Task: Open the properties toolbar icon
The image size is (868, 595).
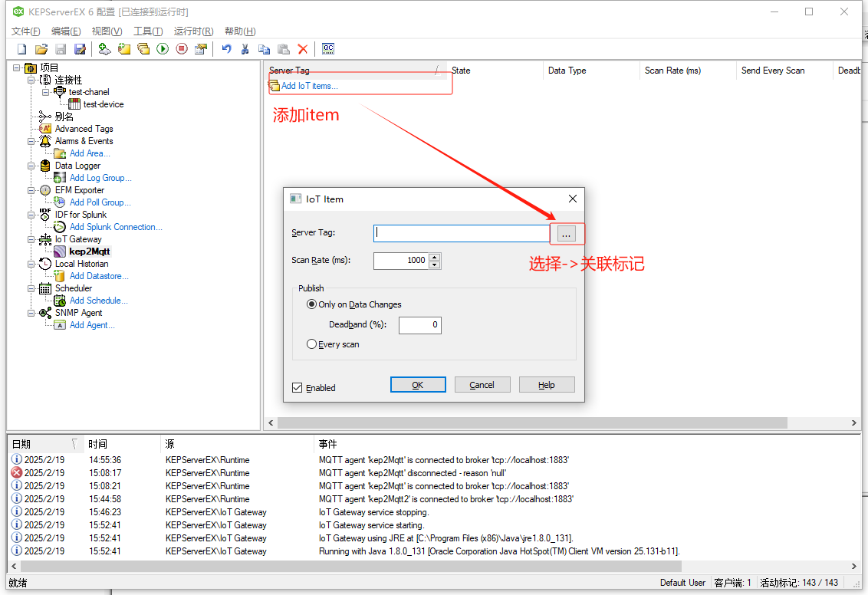Action: 201,49
